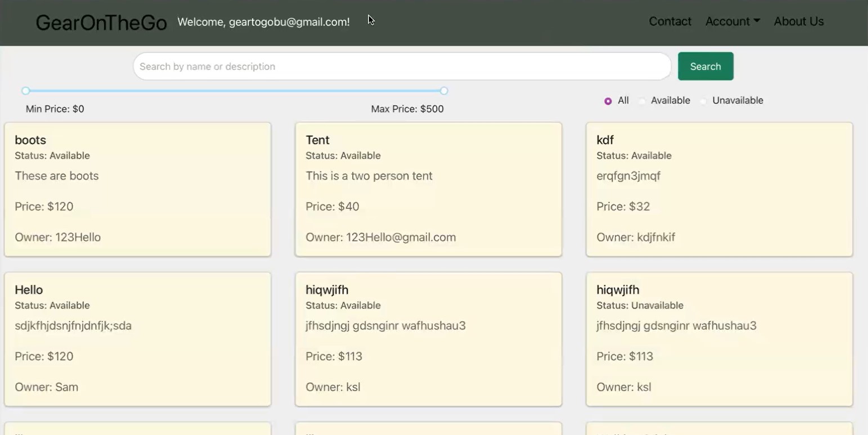The height and width of the screenshot is (435, 868).
Task: Open the Hello listing title
Action: (x=29, y=290)
